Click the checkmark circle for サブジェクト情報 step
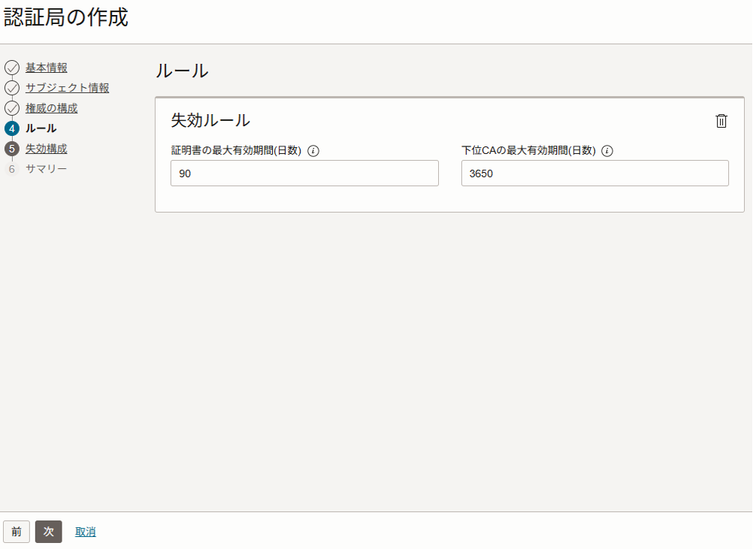 click(11, 88)
